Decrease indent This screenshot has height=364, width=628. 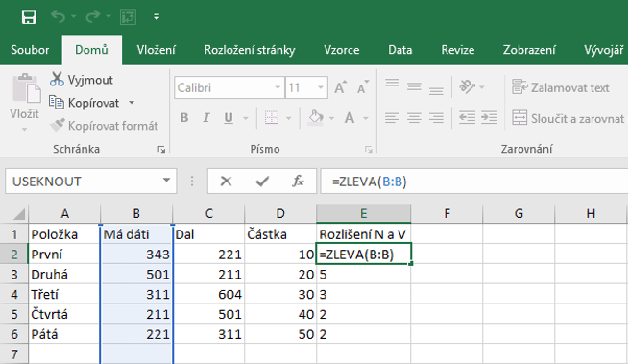467,118
